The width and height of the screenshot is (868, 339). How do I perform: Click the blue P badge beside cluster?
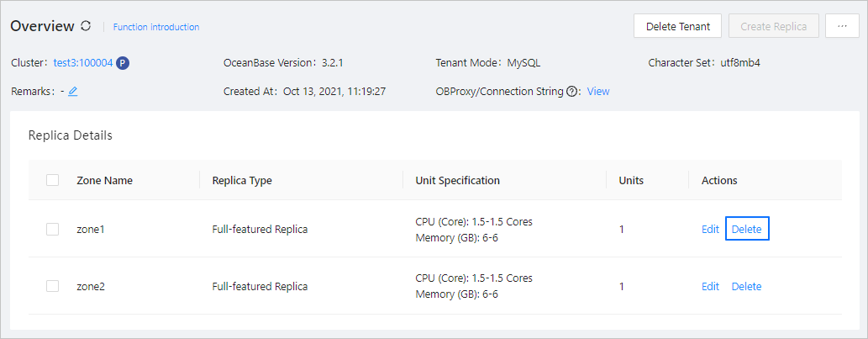[x=123, y=62]
